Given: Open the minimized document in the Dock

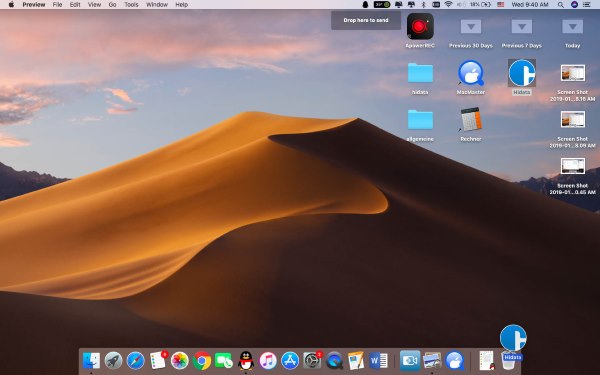Looking at the screenshot, I should click(x=487, y=360).
